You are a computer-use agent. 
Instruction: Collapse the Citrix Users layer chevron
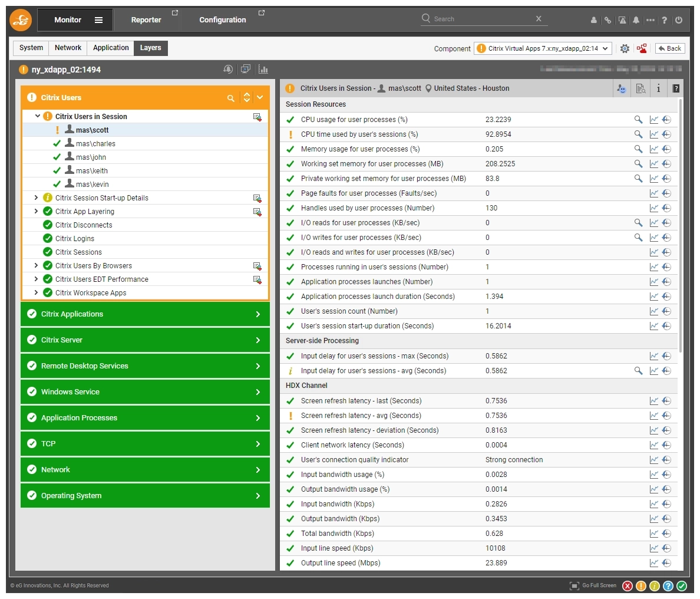coord(260,97)
